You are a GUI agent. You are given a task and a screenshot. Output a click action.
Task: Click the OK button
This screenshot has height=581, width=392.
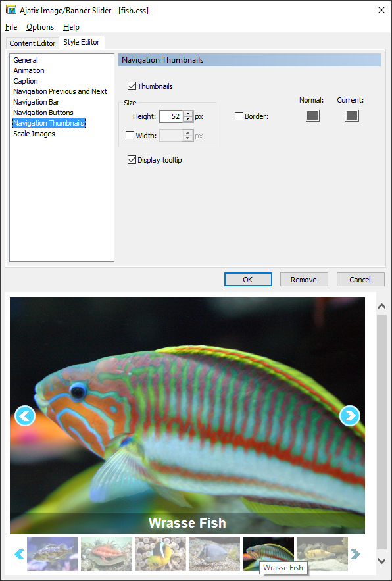pos(248,280)
